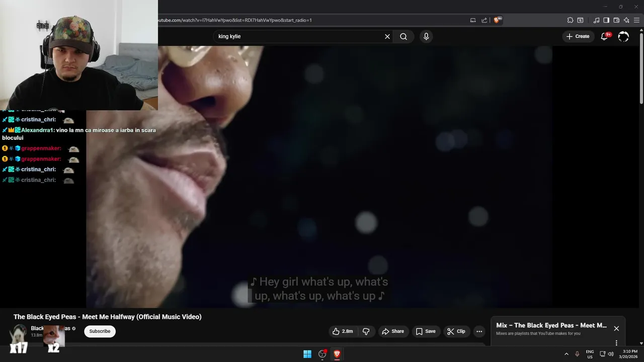Viewport: 644px width, 362px height.
Task: Click the Clip scissors button
Action: coord(456,331)
